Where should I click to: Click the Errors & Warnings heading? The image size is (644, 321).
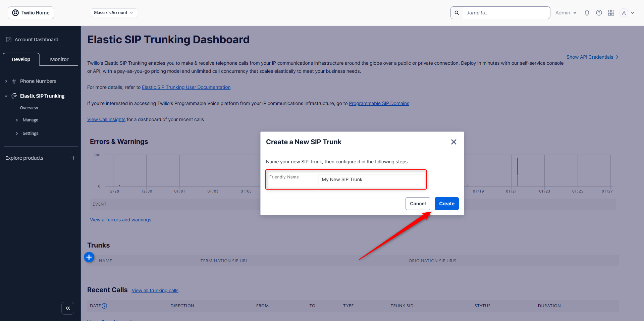(x=119, y=142)
